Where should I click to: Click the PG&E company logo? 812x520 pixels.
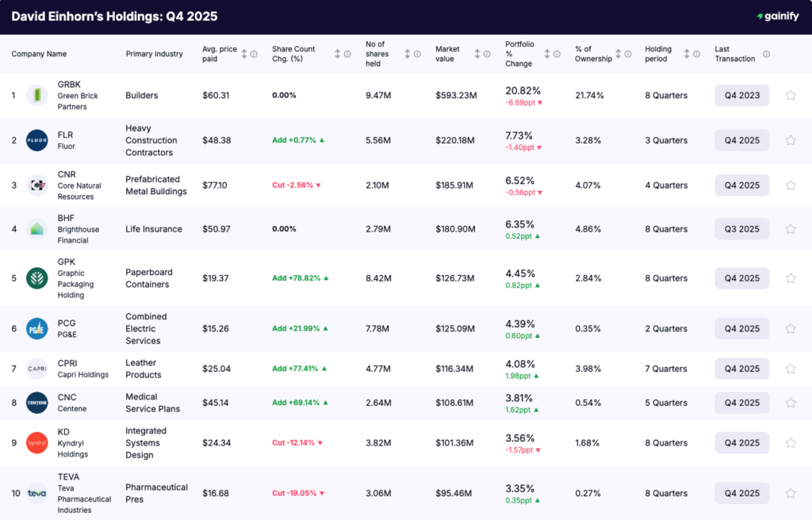(x=36, y=328)
